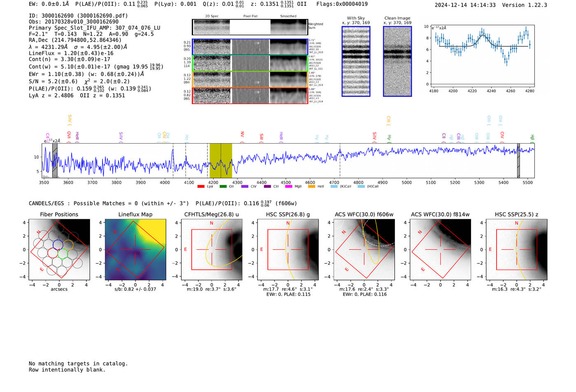Click the S/N = 5.2(±0.6) text

tap(53, 81)
